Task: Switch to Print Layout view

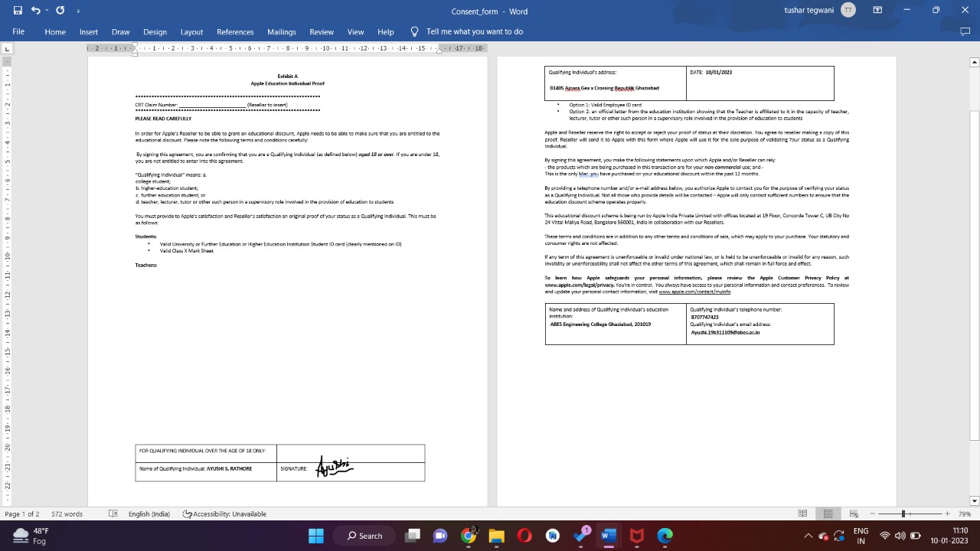Action: [828, 514]
